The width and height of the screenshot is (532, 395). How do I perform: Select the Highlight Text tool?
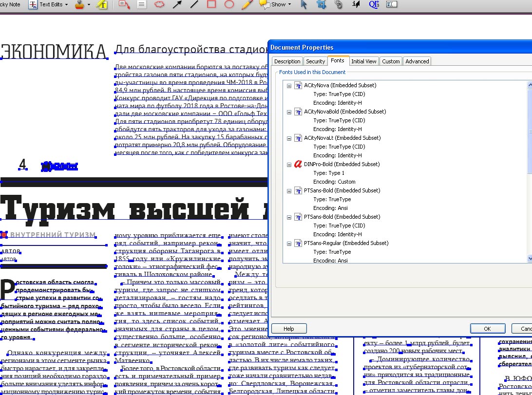coord(102,5)
